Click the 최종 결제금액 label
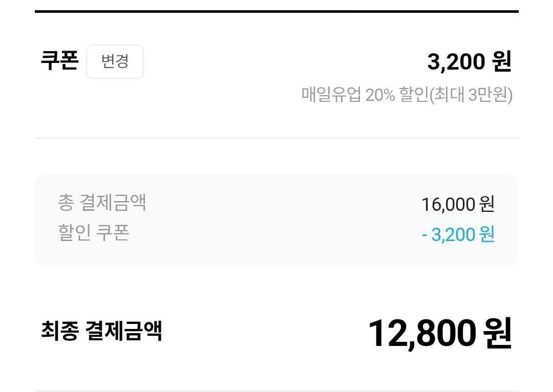Image resolution: width=553 pixels, height=392 pixels. pyautogui.click(x=101, y=331)
